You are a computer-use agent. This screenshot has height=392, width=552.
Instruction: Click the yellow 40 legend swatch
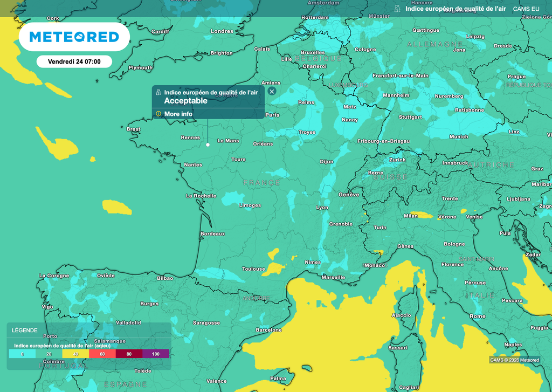pos(75,354)
